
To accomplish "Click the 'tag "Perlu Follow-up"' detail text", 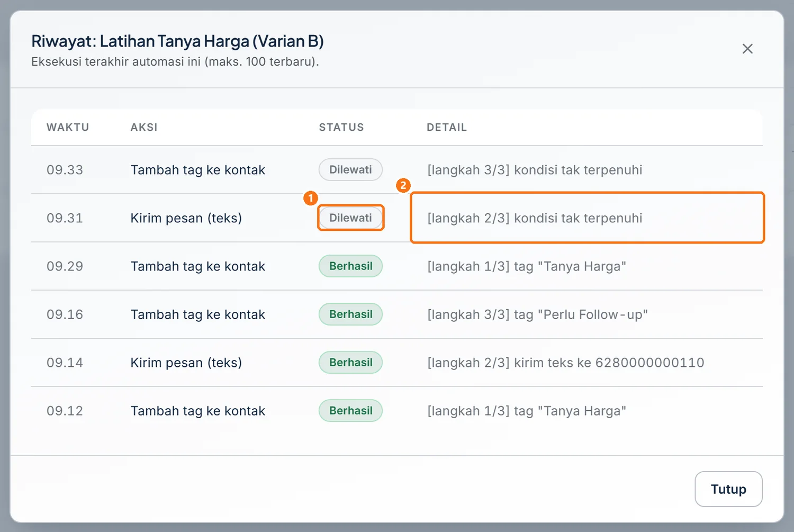I will pyautogui.click(x=581, y=314).
